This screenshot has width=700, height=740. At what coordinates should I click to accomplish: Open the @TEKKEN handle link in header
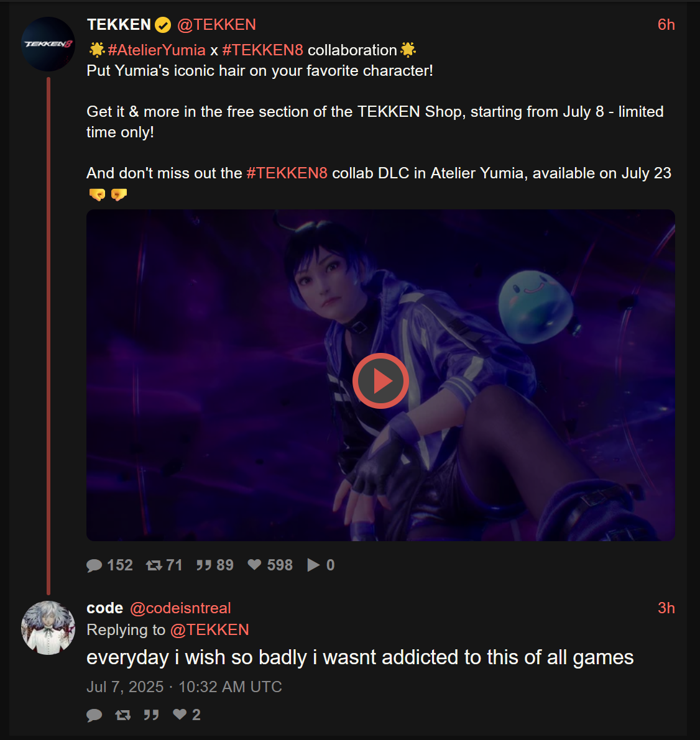216,24
